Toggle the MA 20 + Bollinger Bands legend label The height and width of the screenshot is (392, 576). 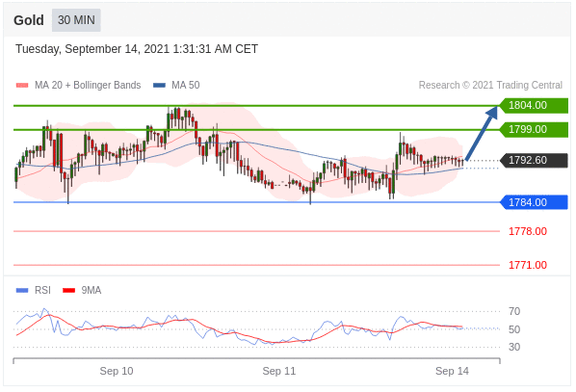pos(88,85)
